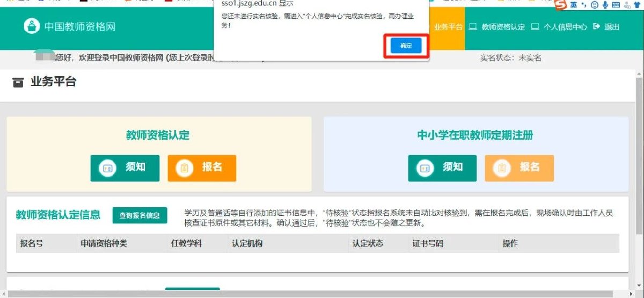Click the 中国教师资格网 logo icon

[32, 26]
